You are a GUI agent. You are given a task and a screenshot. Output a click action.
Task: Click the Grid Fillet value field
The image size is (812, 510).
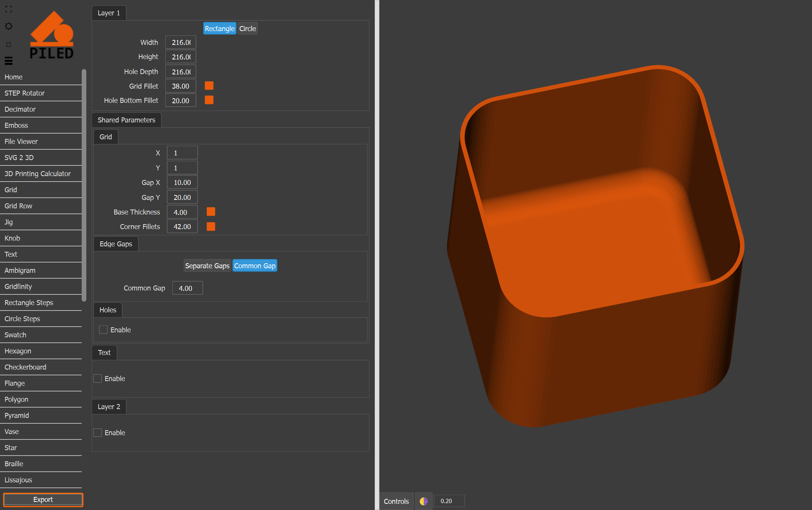tap(181, 86)
